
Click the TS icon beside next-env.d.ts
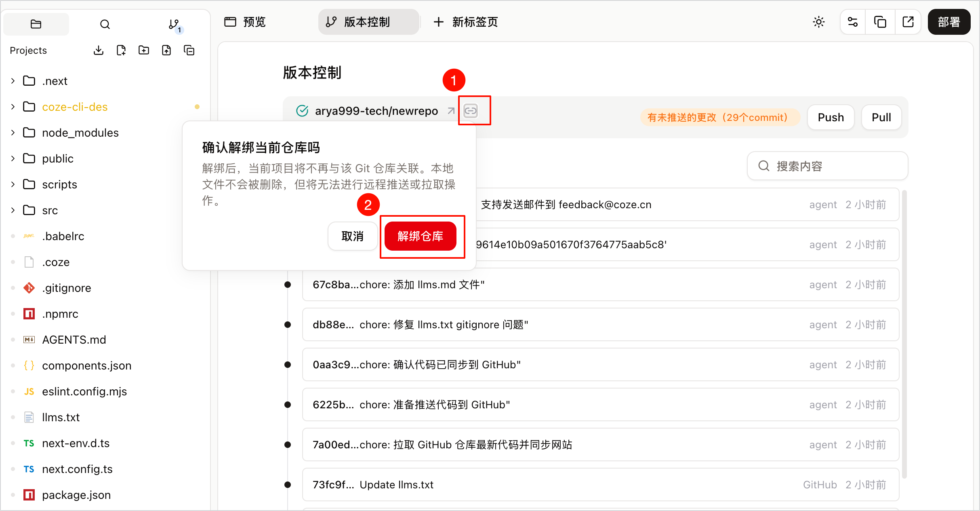click(x=29, y=443)
